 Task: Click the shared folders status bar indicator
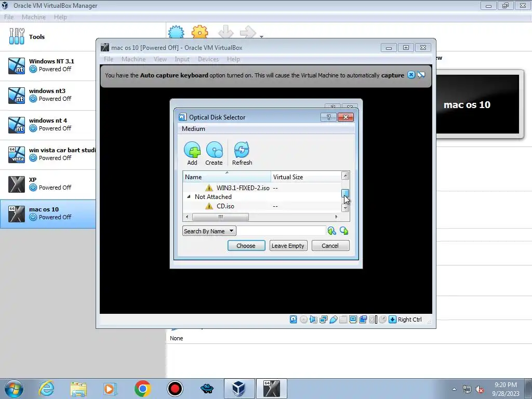[x=343, y=320]
